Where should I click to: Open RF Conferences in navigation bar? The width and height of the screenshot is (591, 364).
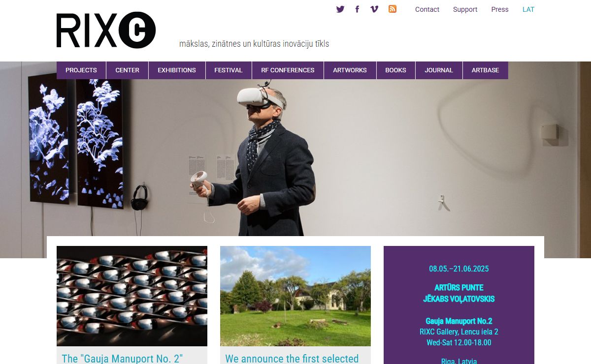coord(288,70)
